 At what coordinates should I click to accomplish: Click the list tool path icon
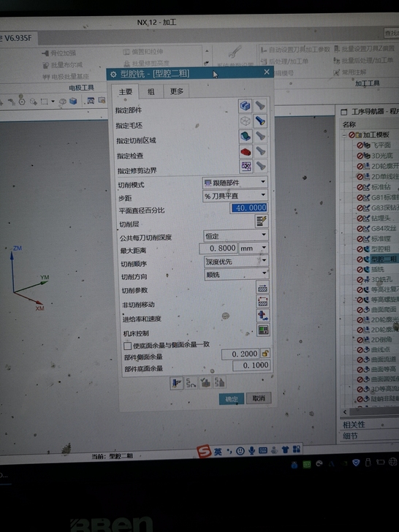(219, 383)
